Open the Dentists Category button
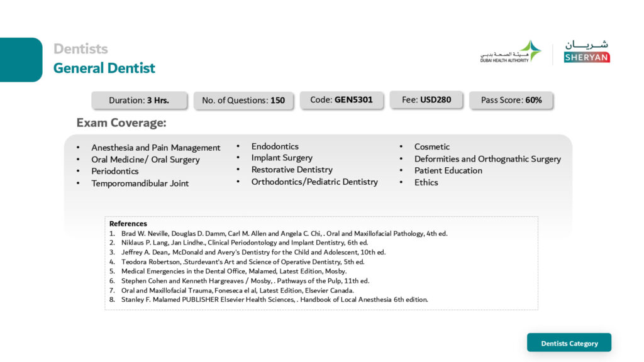Viewport: 644px width, 362px height. [569, 343]
